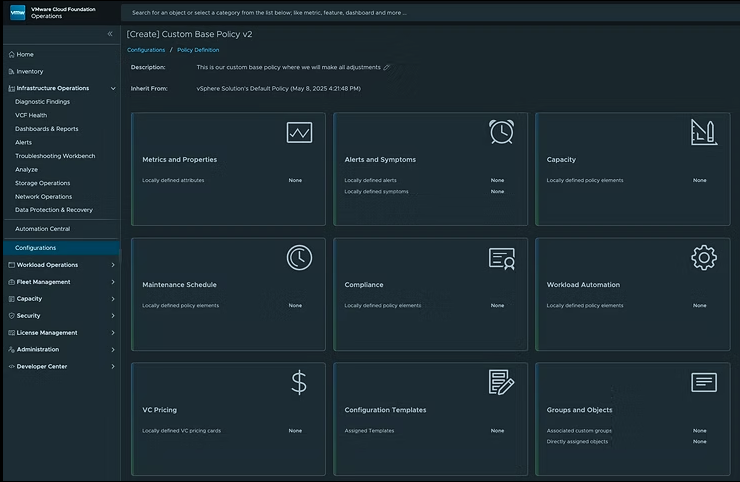Screen dimensions: 740x482
Task: Collapse the left navigation sidebar
Action: [x=110, y=34]
